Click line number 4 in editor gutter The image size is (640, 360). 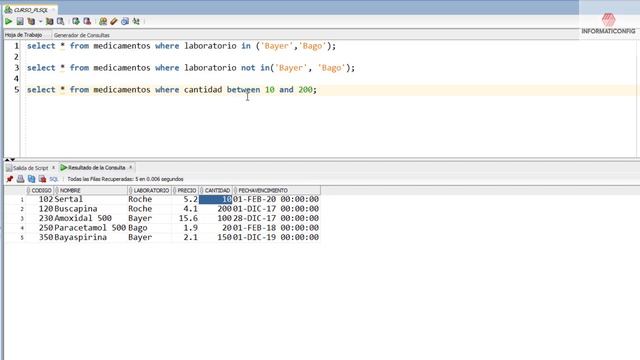(x=16, y=78)
